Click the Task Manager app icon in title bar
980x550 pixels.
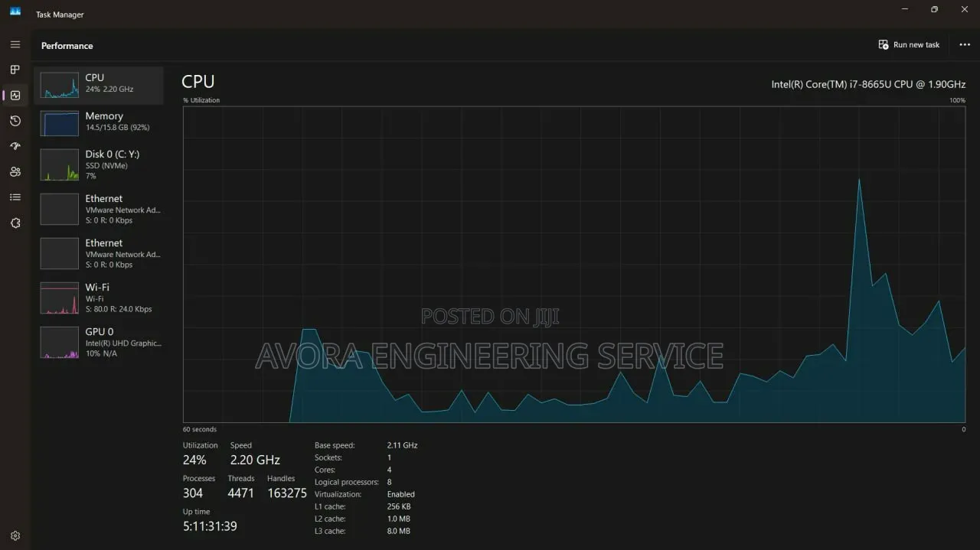tap(15, 11)
